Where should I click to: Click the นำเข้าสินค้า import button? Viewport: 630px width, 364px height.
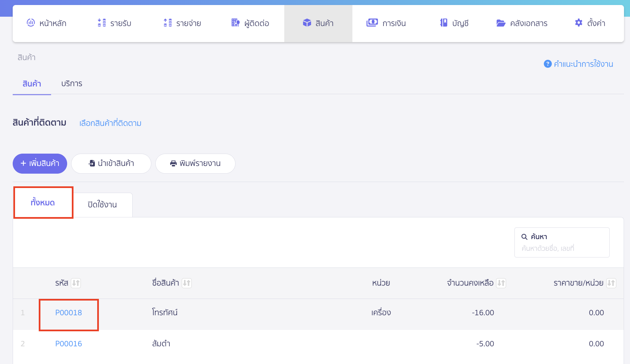[x=111, y=164]
